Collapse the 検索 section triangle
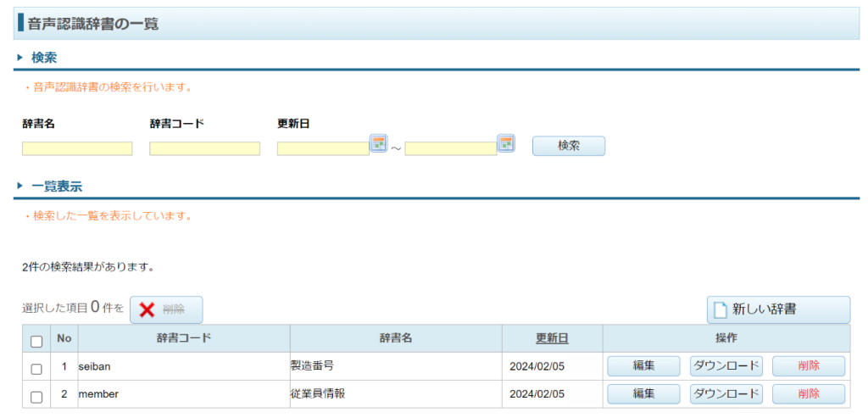Viewport: 868px width, 418px height. (x=19, y=58)
